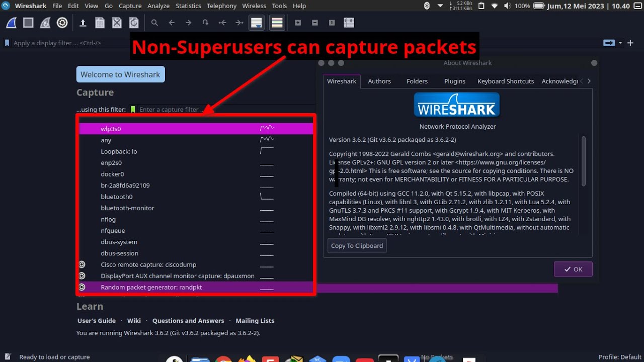Zoom in the main window text

point(298,23)
